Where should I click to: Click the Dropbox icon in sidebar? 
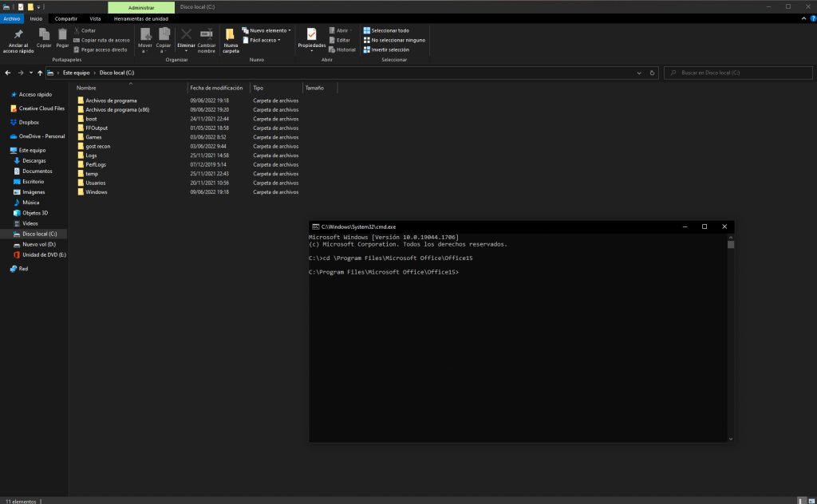[x=14, y=122]
